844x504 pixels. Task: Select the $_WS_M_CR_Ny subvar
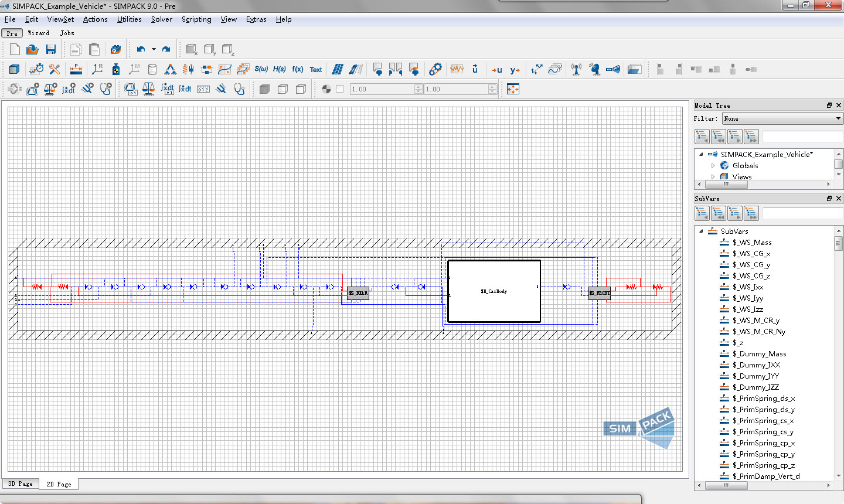[759, 332]
